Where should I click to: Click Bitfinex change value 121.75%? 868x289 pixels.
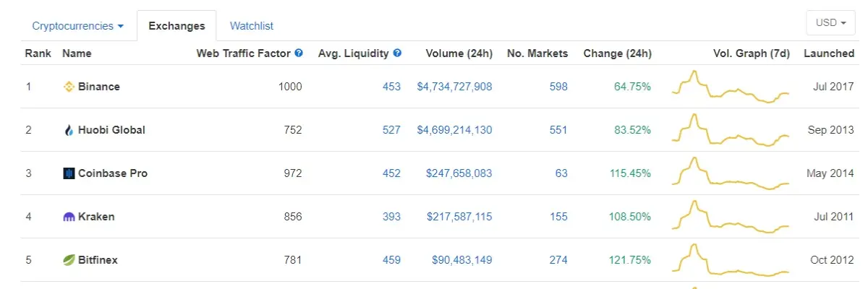point(630,260)
